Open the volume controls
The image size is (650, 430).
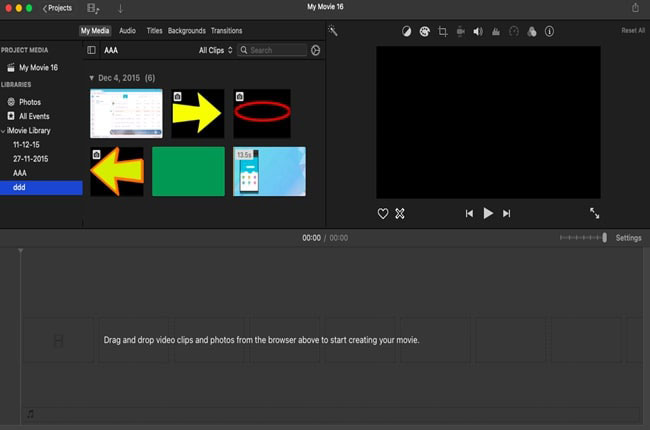coord(478,32)
